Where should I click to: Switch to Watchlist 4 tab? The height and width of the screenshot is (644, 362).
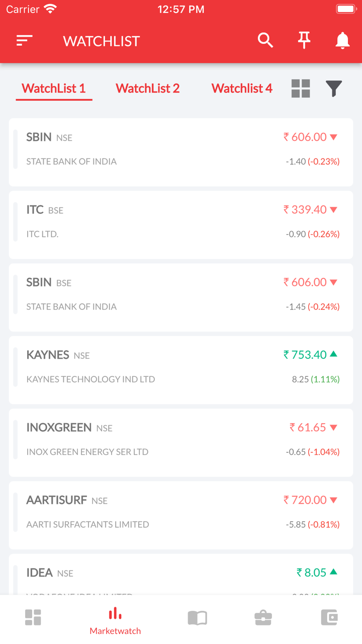(x=242, y=89)
